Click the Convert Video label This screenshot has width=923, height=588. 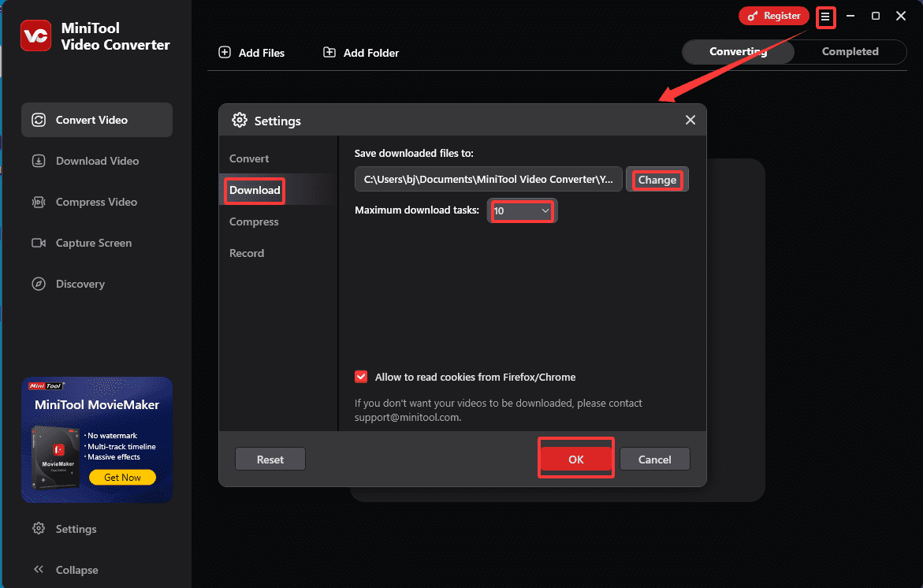point(92,120)
